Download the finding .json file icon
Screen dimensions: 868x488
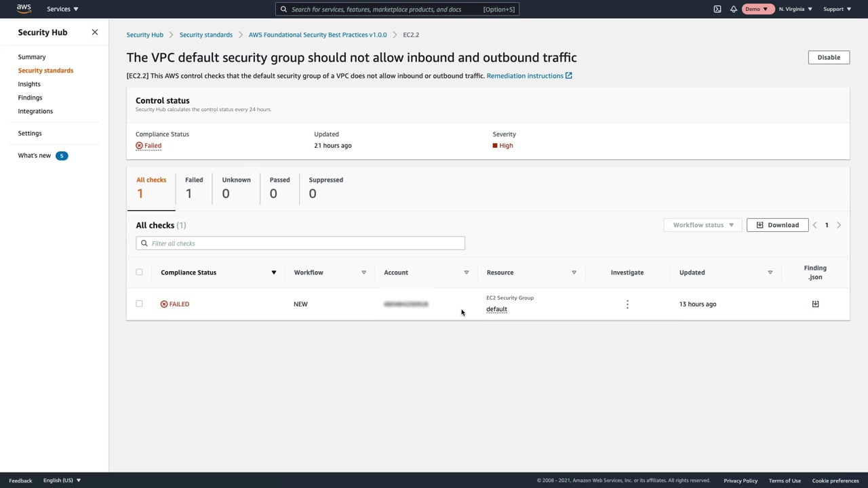point(815,304)
